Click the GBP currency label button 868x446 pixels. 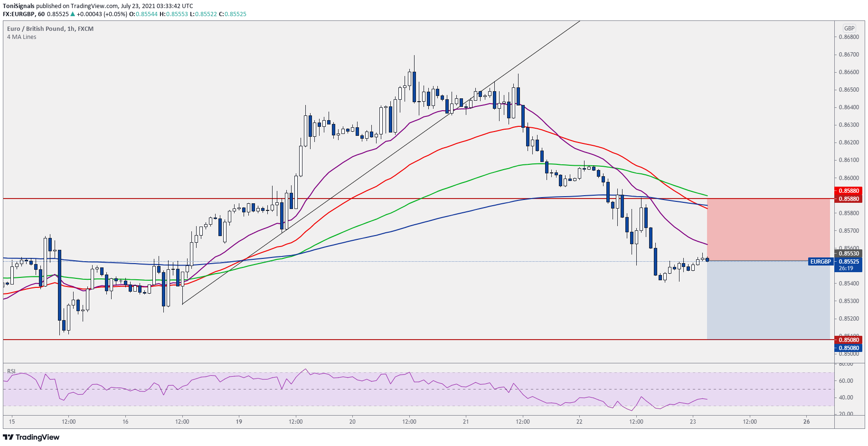click(849, 28)
